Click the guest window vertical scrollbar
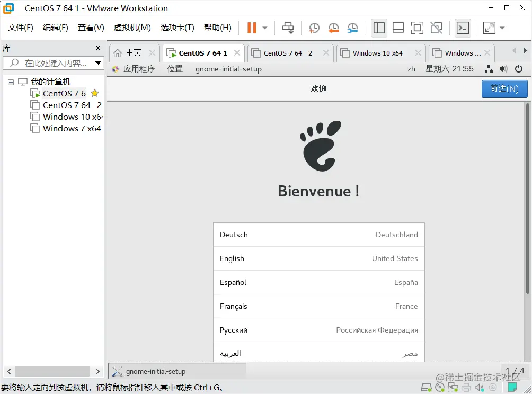This screenshot has width=532, height=394. [x=528, y=199]
